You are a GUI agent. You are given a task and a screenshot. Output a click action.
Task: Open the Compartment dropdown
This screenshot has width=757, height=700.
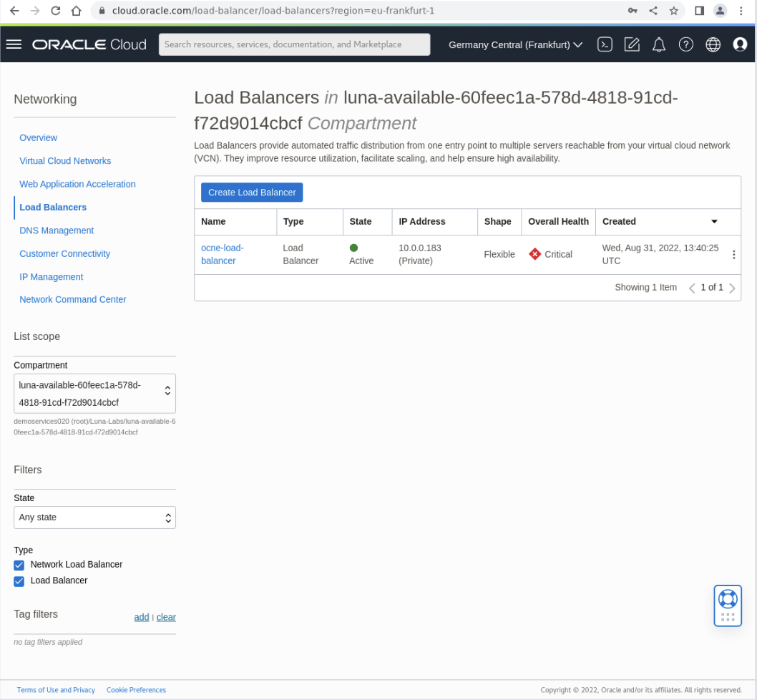tap(94, 393)
